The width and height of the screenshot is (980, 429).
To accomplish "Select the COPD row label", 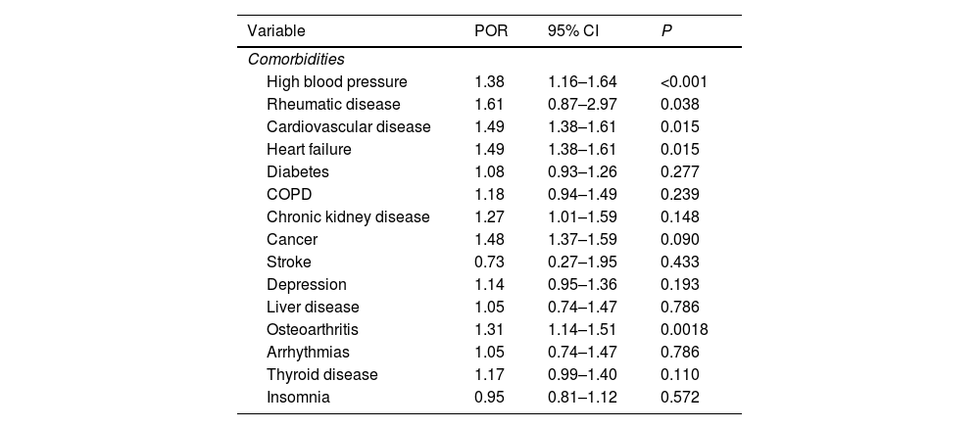I will [286, 194].
